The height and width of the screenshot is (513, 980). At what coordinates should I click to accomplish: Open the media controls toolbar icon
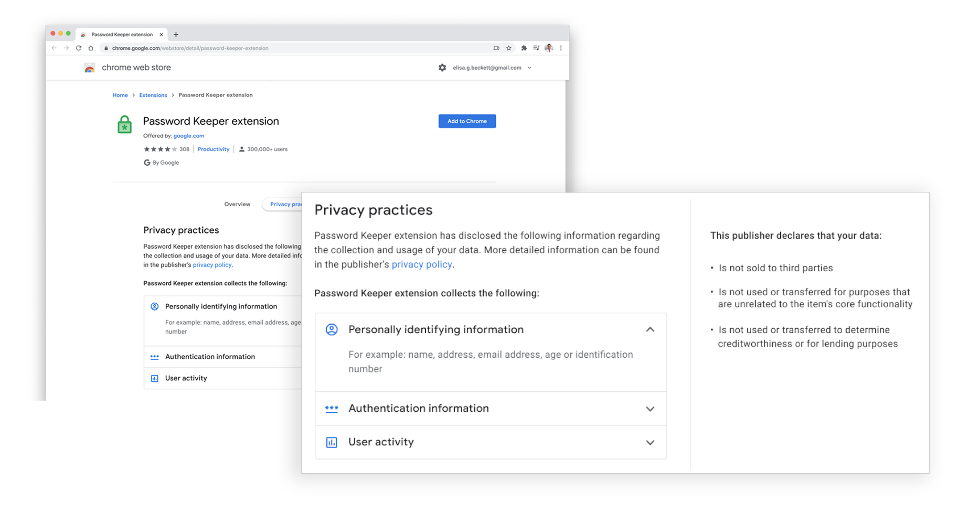click(x=536, y=48)
